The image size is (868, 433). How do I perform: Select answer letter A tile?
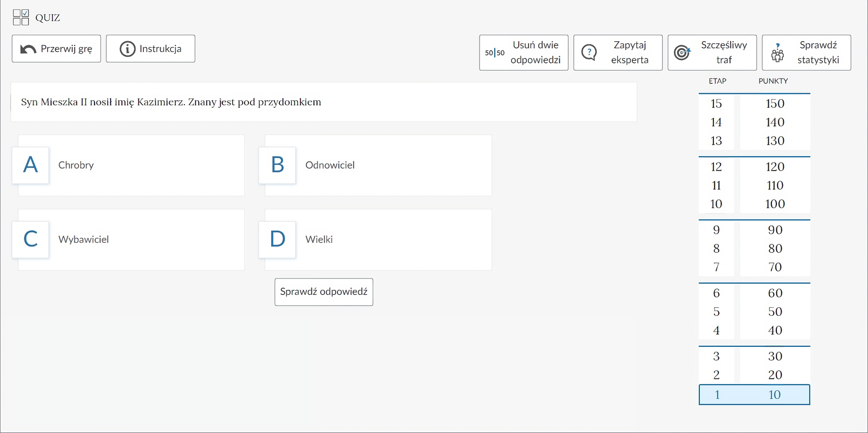pyautogui.click(x=31, y=165)
